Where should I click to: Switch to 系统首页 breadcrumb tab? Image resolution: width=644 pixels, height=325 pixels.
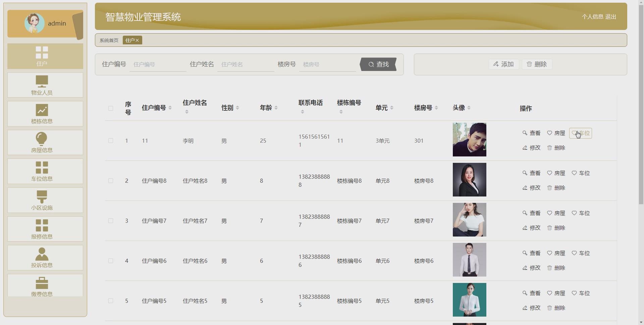pyautogui.click(x=109, y=40)
